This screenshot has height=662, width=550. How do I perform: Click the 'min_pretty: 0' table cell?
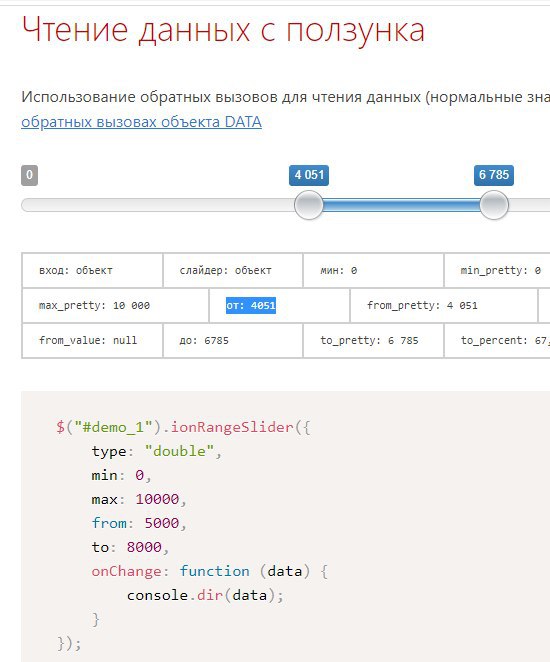click(497, 270)
